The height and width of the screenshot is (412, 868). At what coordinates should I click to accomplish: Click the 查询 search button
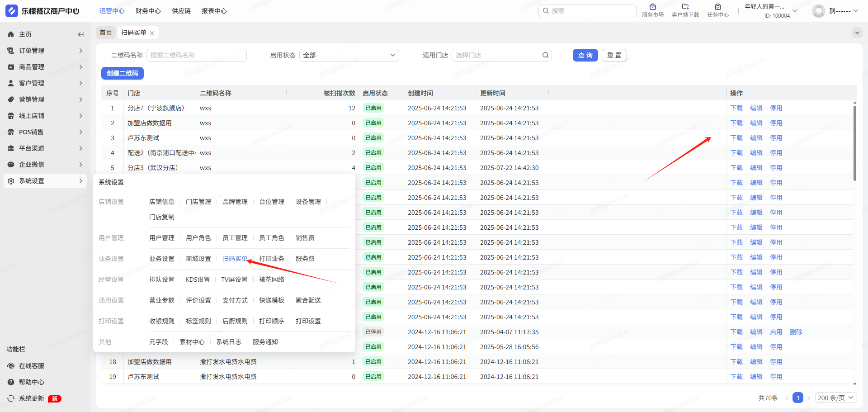pos(585,55)
